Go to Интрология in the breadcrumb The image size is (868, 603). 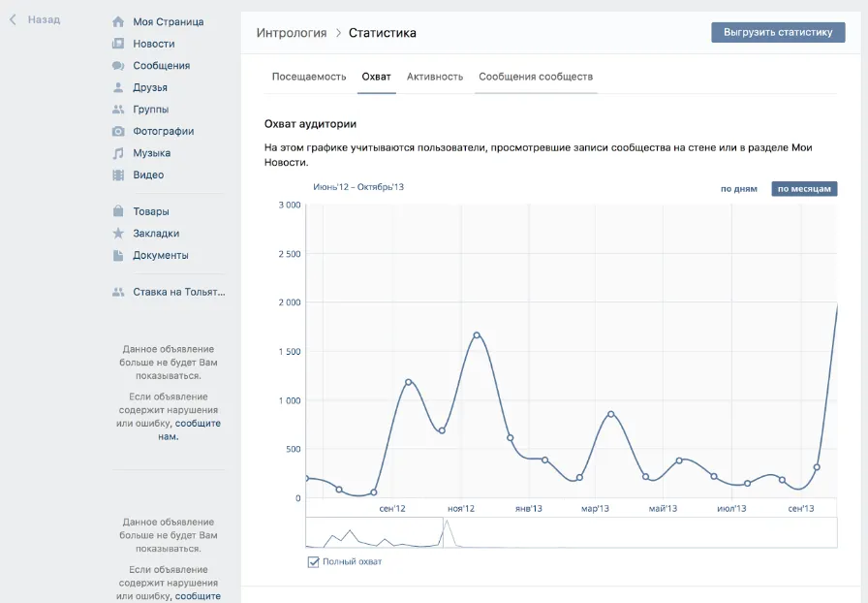point(292,33)
